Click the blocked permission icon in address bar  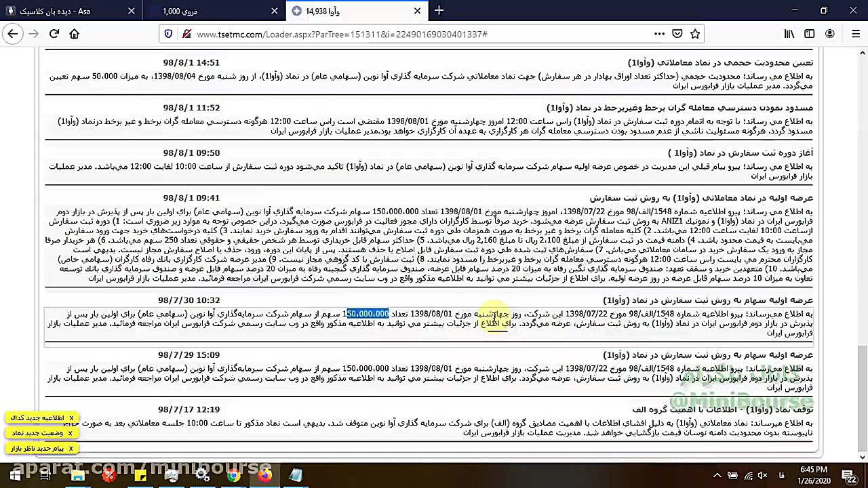(186, 34)
